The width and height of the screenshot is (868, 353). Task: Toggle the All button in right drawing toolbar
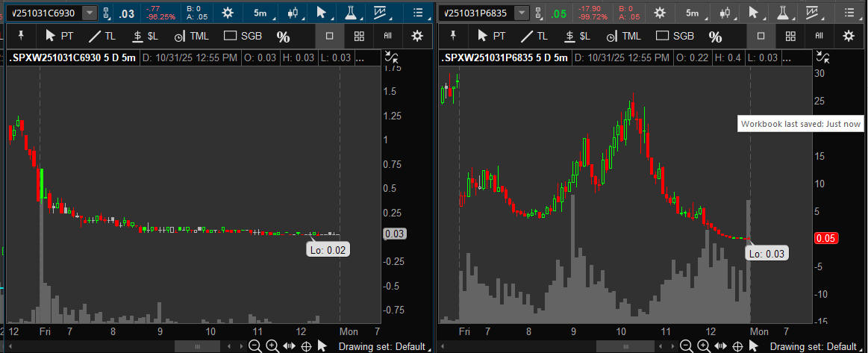click(x=819, y=36)
